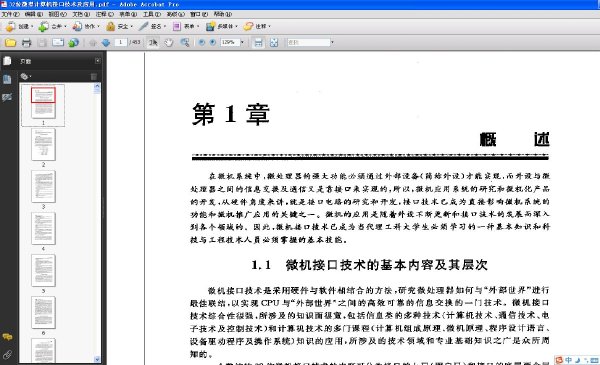Image resolution: width=600 pixels, height=365 pixels.
Task: Go to next page with down arrow
Action: pyautogui.click(x=106, y=42)
